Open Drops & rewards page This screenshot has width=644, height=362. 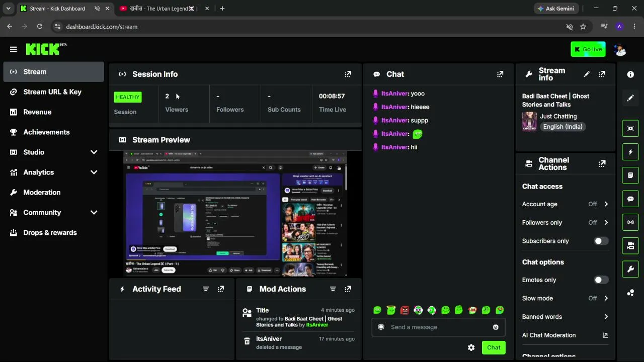pos(53,233)
